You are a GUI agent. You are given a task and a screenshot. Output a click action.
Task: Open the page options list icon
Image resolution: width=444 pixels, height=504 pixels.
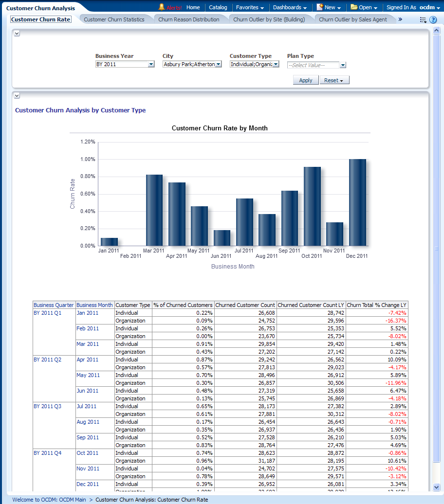423,20
